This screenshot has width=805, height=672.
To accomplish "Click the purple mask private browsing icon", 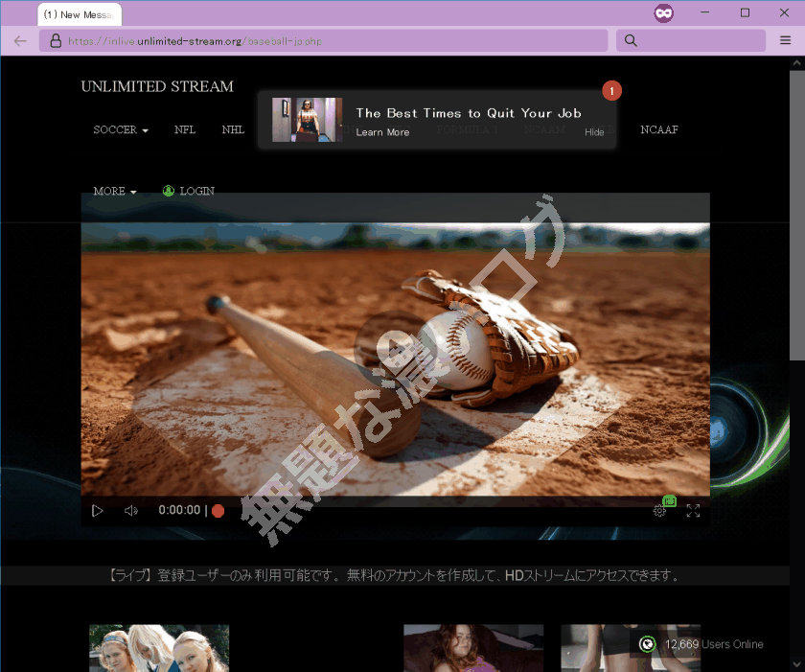I will click(x=663, y=12).
